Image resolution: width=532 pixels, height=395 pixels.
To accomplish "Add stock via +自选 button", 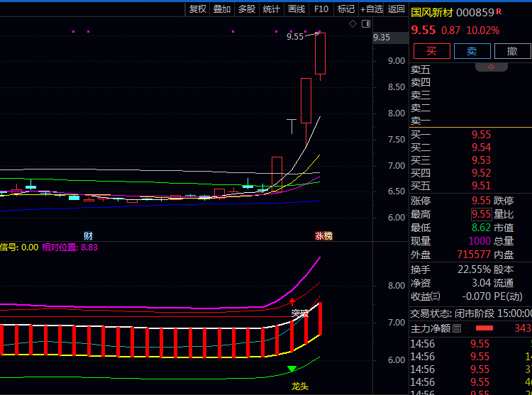I will click(x=372, y=9).
